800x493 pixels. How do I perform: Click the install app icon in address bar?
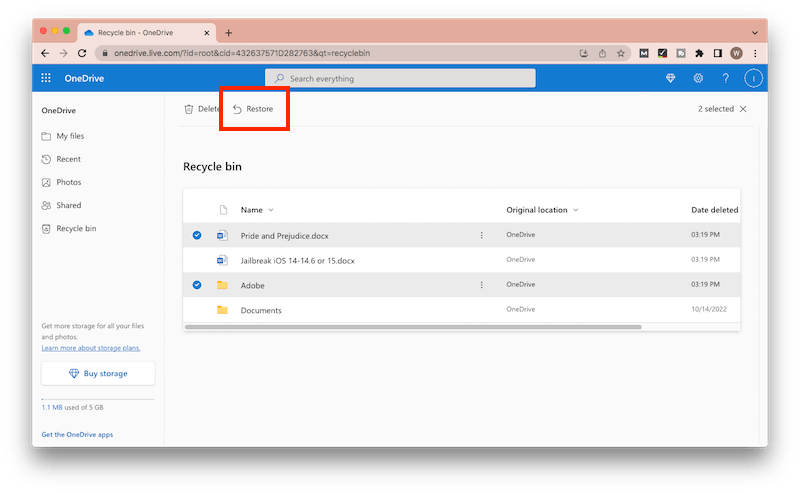click(584, 53)
